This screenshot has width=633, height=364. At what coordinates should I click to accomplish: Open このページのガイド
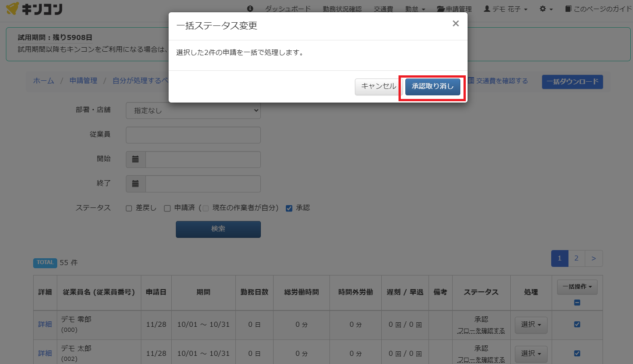[598, 9]
